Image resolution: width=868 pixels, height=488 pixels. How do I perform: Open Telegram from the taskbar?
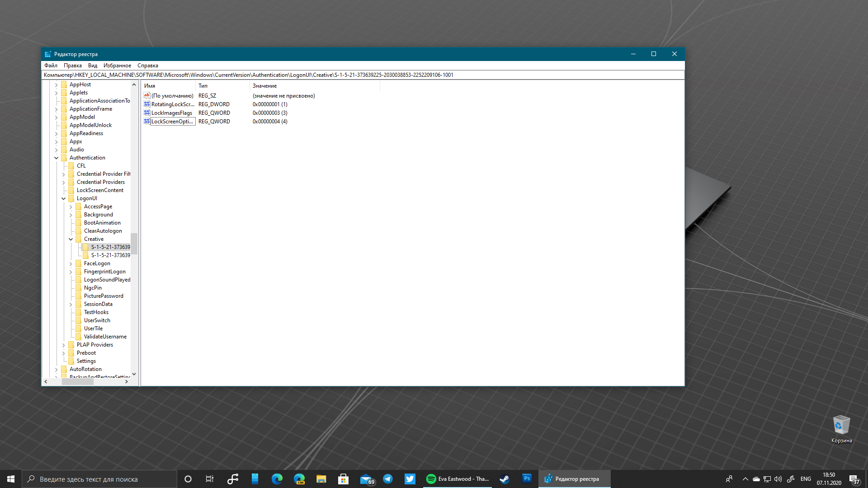pyautogui.click(x=388, y=479)
